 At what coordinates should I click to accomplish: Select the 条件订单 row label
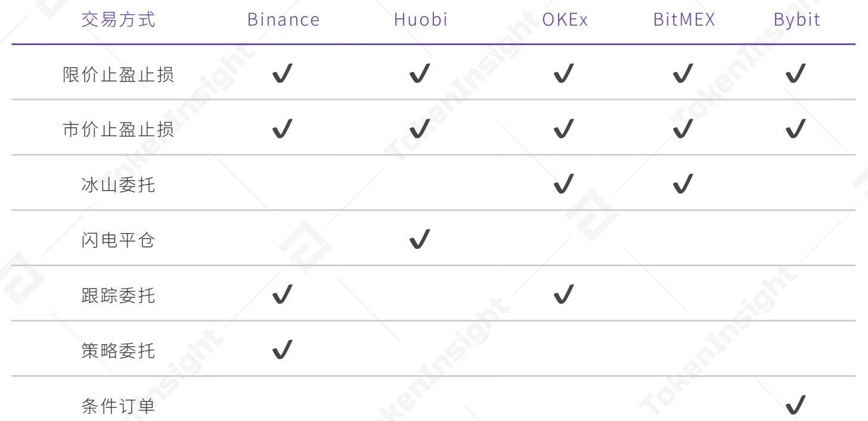[x=118, y=407]
